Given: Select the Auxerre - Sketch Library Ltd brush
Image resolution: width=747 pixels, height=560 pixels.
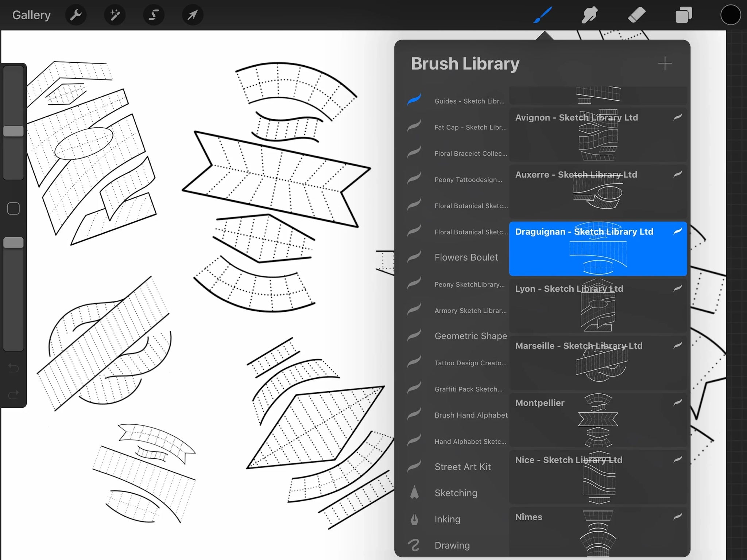Looking at the screenshot, I should click(598, 191).
